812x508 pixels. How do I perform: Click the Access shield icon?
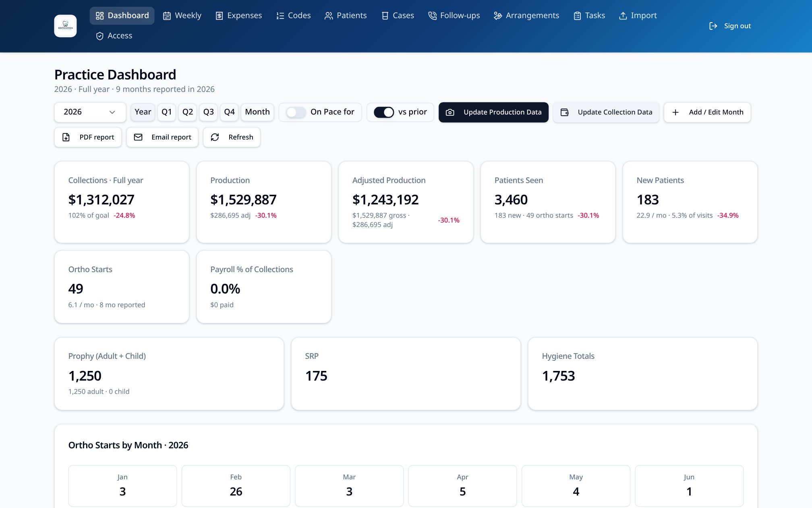click(99, 36)
